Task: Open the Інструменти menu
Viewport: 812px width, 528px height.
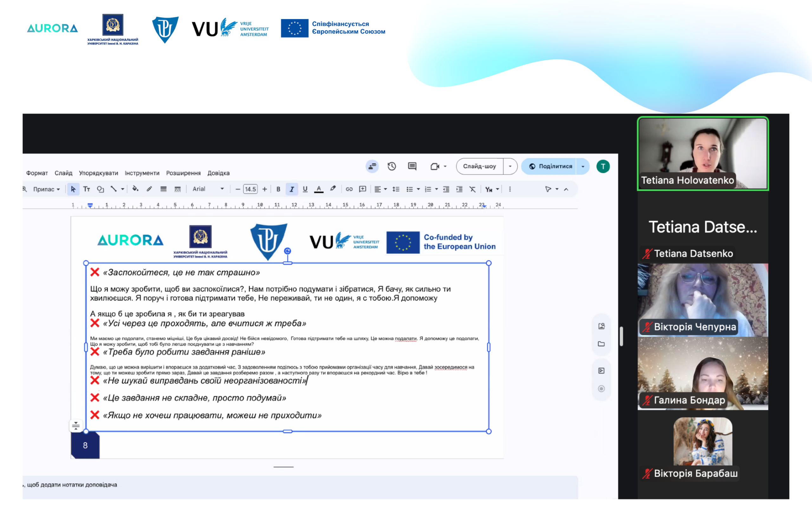Action: coord(142,173)
